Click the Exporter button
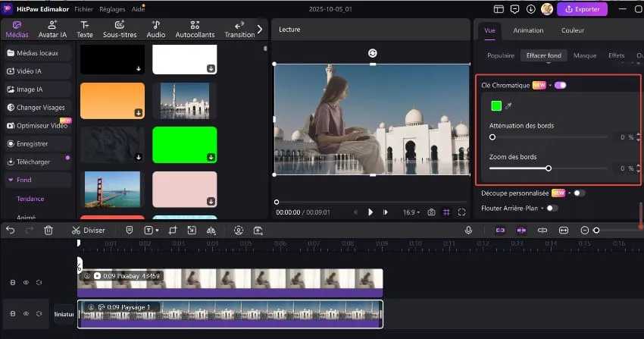Screen dimensions: 644x339 point(582,9)
